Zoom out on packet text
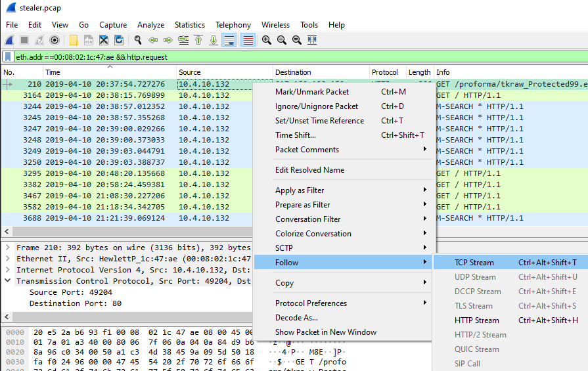This screenshot has height=371, width=588. tap(282, 40)
